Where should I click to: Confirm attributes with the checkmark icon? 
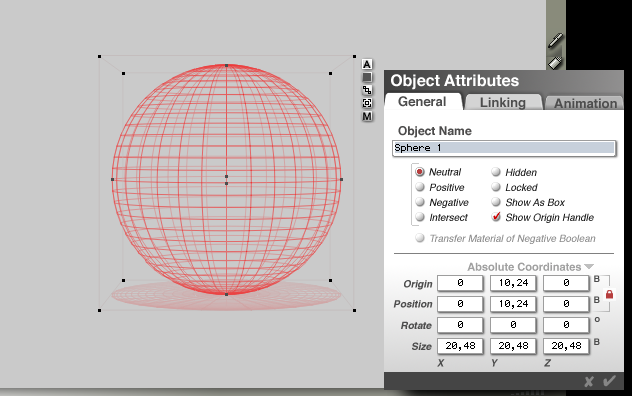609,381
